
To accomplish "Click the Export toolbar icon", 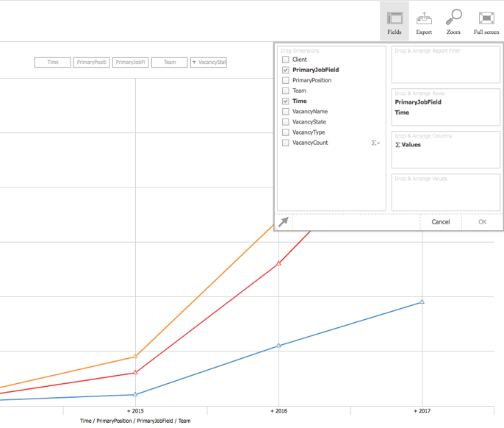I will 424,21.
